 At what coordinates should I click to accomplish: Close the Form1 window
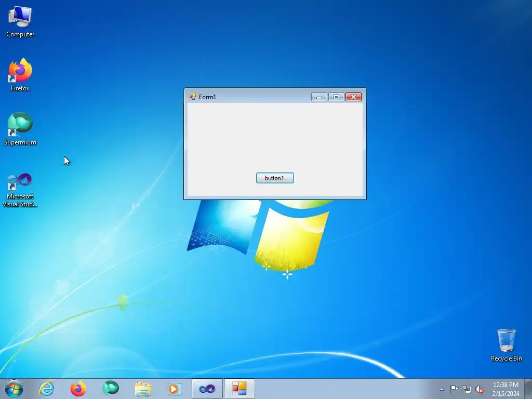[353, 97]
